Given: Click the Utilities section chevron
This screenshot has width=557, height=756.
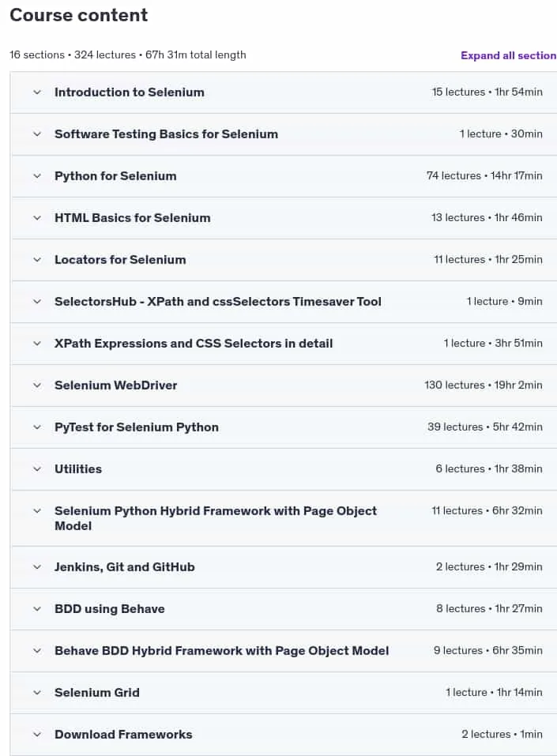Looking at the screenshot, I should click(x=37, y=469).
